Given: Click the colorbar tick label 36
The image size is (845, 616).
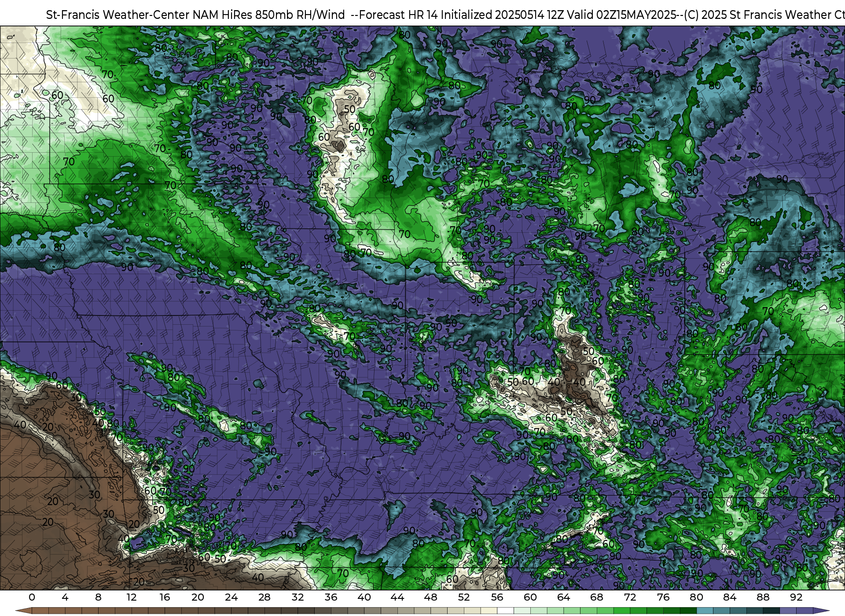Looking at the screenshot, I should tap(331, 598).
